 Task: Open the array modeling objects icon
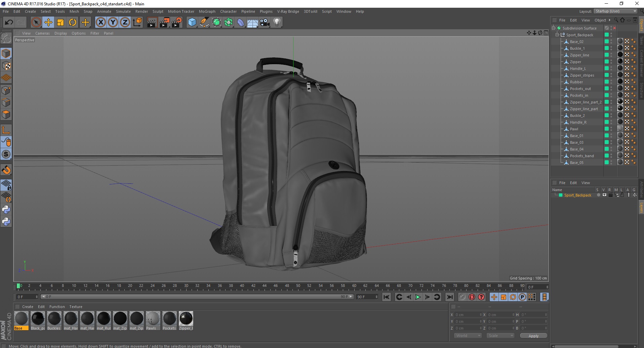229,23
